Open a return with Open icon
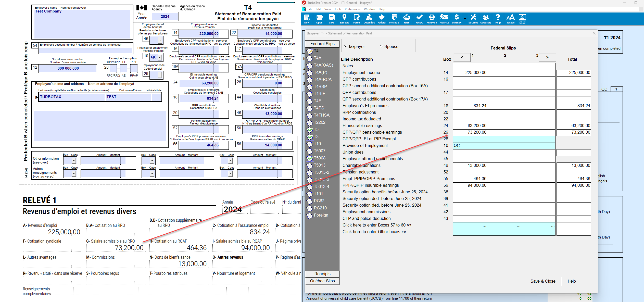This screenshot has width=644, height=302. pyautogui.click(x=319, y=19)
